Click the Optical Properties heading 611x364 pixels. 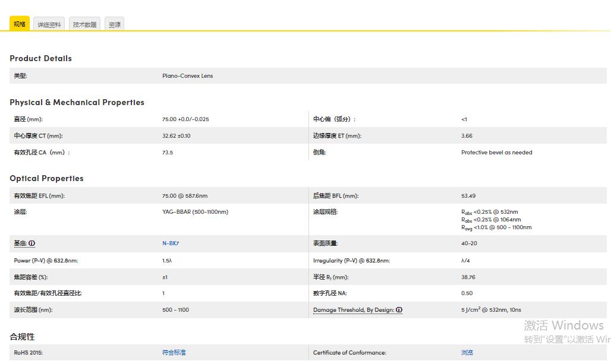pos(46,178)
